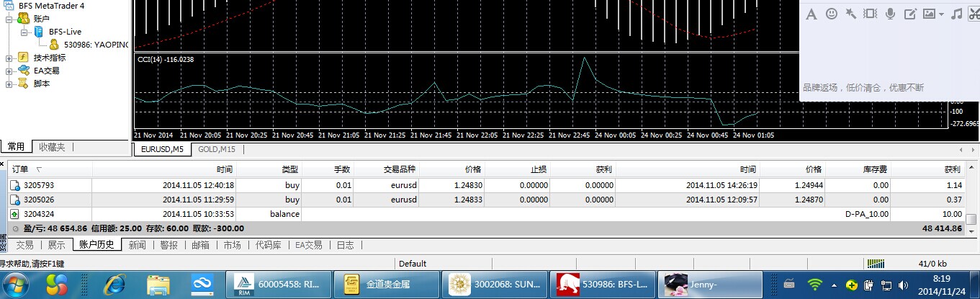Click the microphone voice message icon
This screenshot has width=980, height=299.
(890, 14)
